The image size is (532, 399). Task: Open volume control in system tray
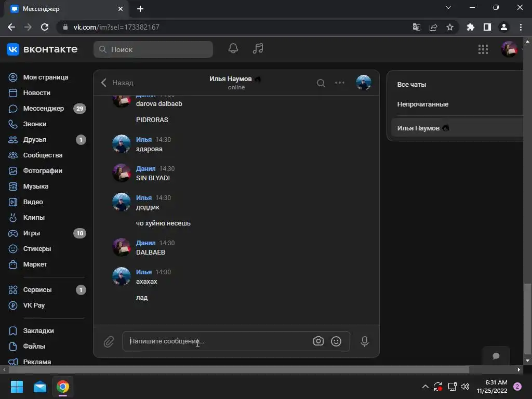[x=465, y=387]
